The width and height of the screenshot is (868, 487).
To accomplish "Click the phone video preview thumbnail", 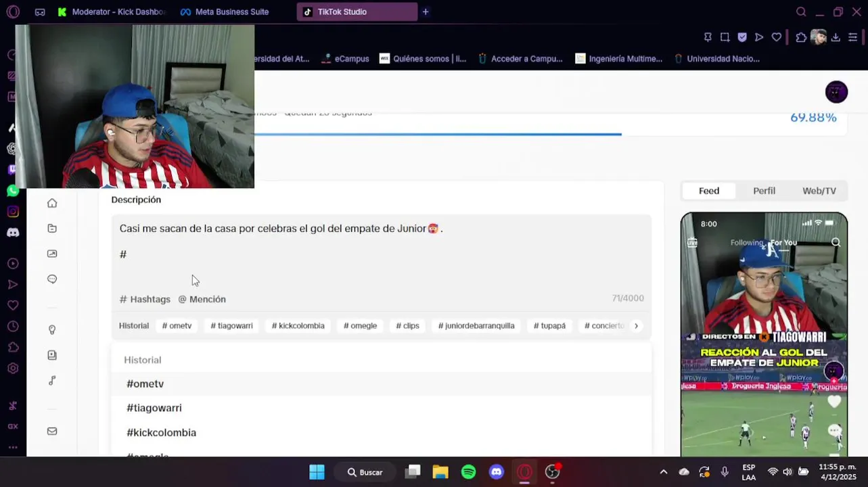I will click(764, 335).
